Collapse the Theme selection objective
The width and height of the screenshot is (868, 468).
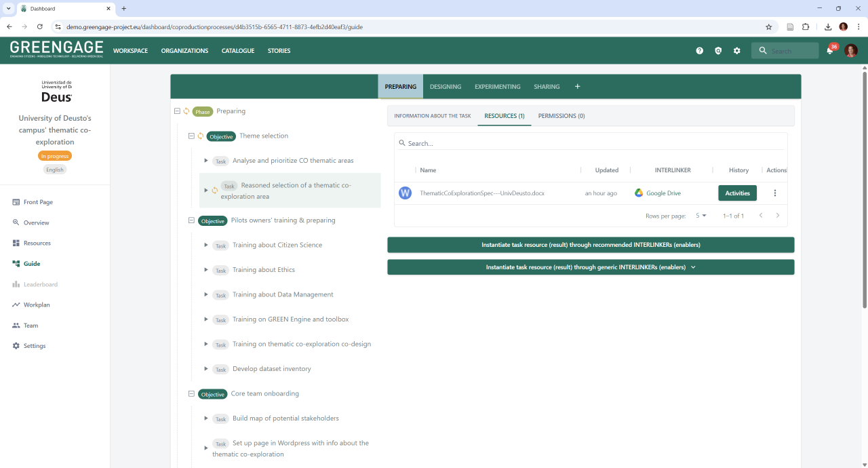coord(191,136)
